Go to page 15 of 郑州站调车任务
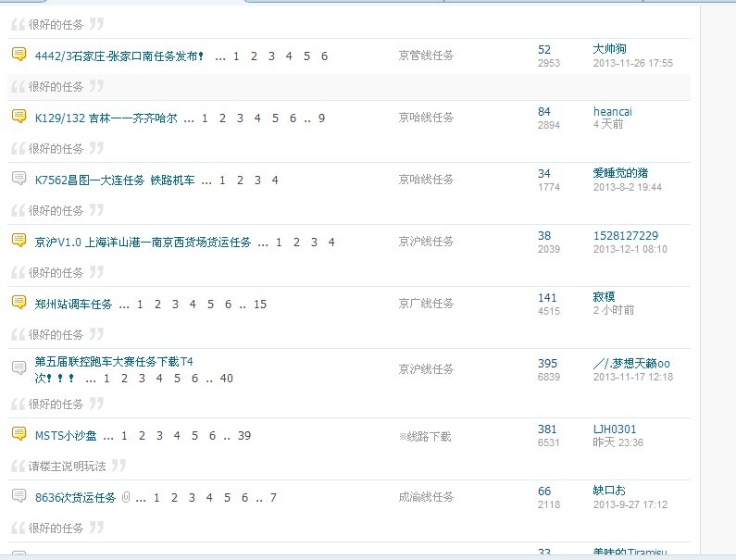The image size is (736, 560). 259,305
